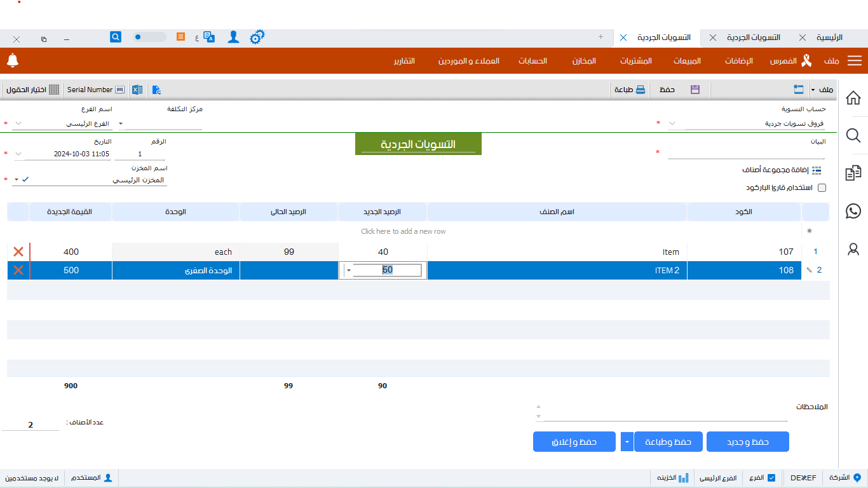
Task: Click the البيان description input field
Action: 745,153
